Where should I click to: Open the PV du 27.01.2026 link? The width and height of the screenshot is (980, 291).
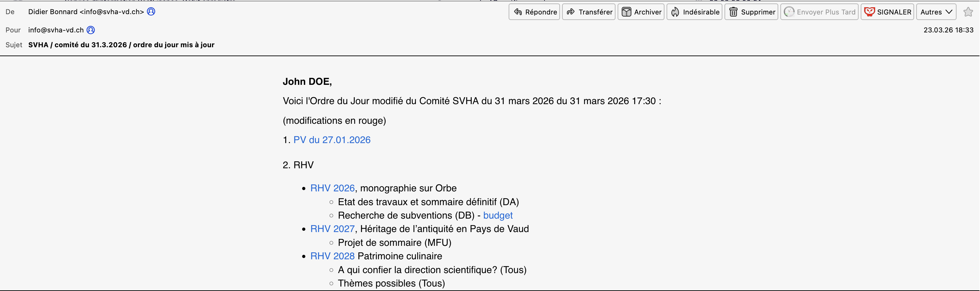[x=332, y=140]
